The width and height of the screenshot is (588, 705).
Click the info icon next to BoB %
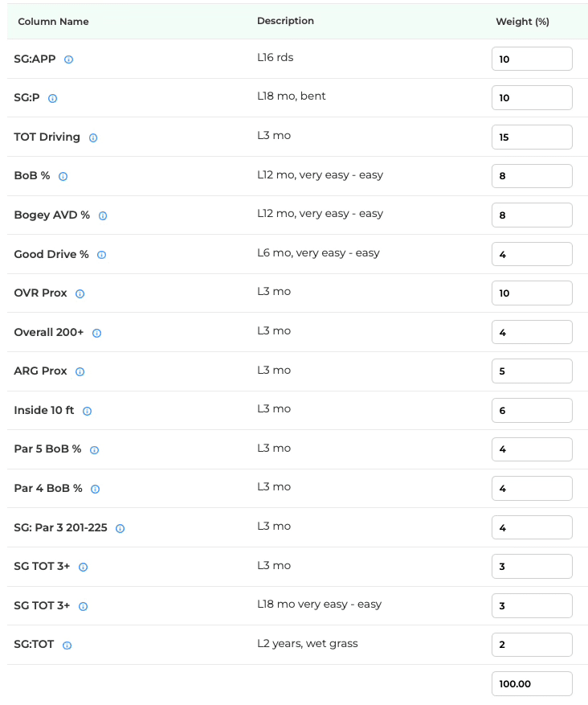click(63, 176)
